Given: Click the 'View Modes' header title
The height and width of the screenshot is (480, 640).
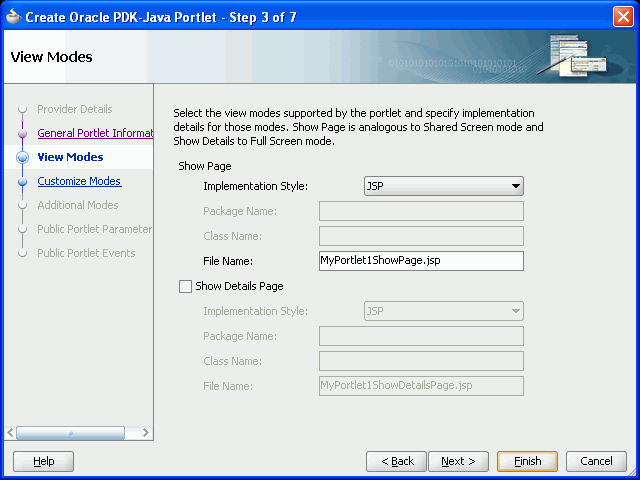Looking at the screenshot, I should 51,57.
